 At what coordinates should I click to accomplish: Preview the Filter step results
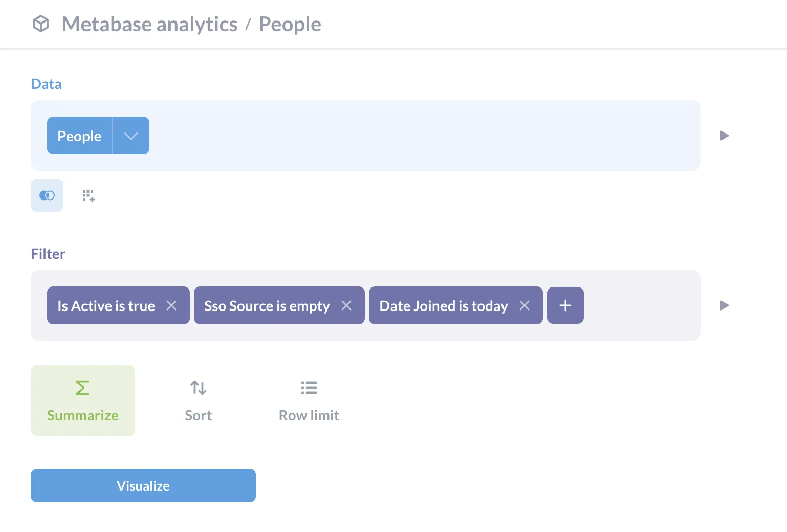(724, 305)
